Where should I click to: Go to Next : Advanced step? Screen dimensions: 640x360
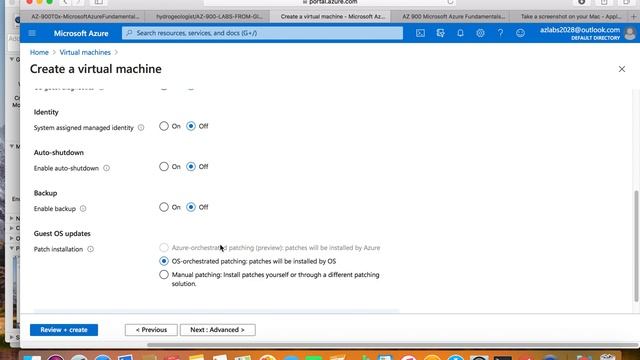(x=218, y=330)
